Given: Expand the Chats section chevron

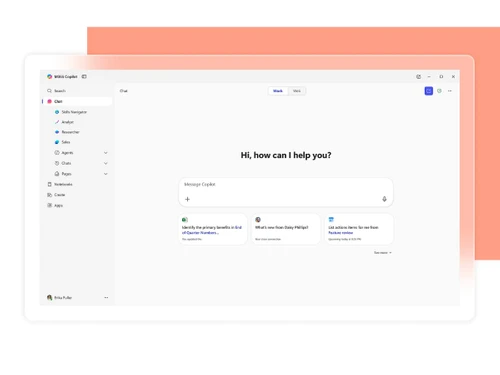Looking at the screenshot, I should click(106, 163).
